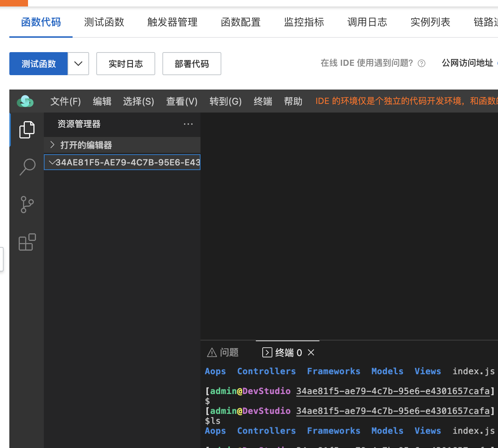Open the Explorer files icon in sidebar
Viewport: 498px width, 448px height.
[x=27, y=129]
